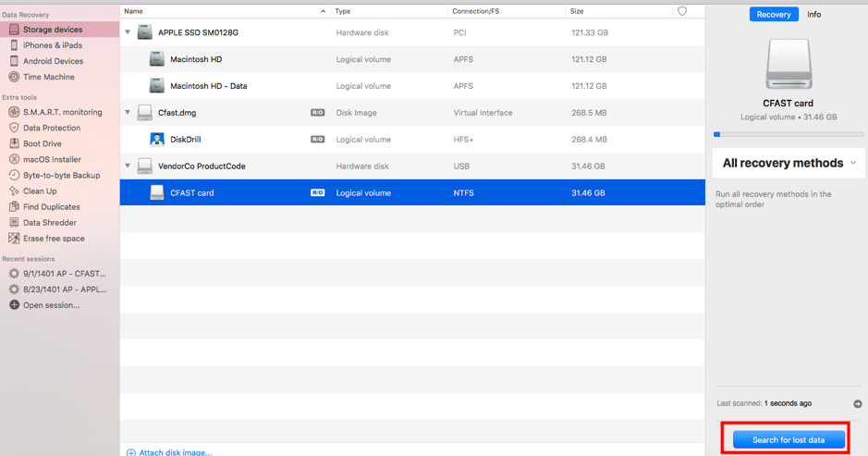Open the All recovery methods dropdown
868x456 pixels.
[789, 163]
